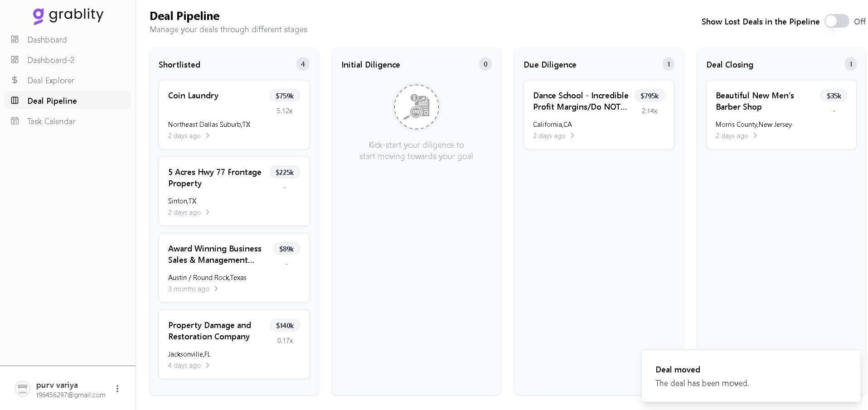Expand the Sinton, TX deal chevron
Image resolution: width=868 pixels, height=410 pixels.
pos(208,212)
